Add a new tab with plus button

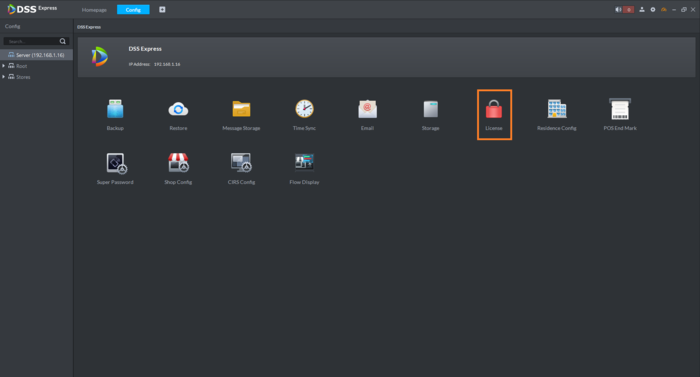tap(162, 9)
